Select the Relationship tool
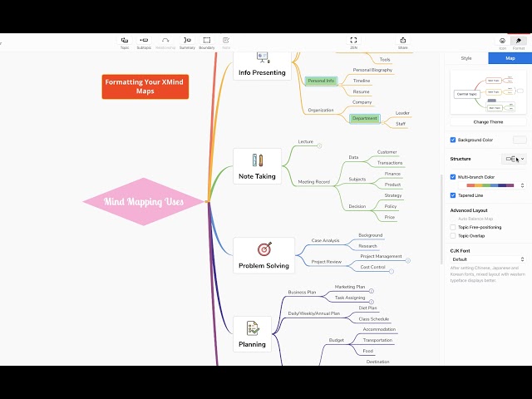The height and width of the screenshot is (399, 532). pos(165,42)
